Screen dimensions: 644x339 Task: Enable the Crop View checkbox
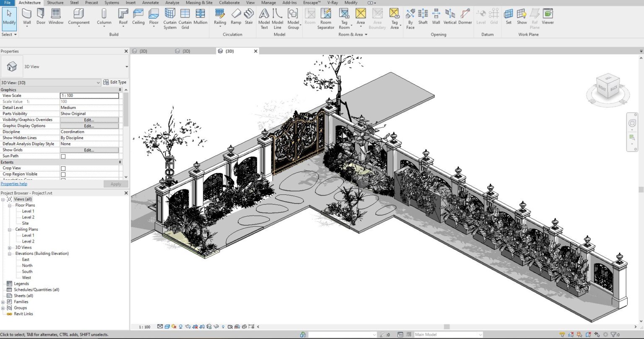point(62,168)
